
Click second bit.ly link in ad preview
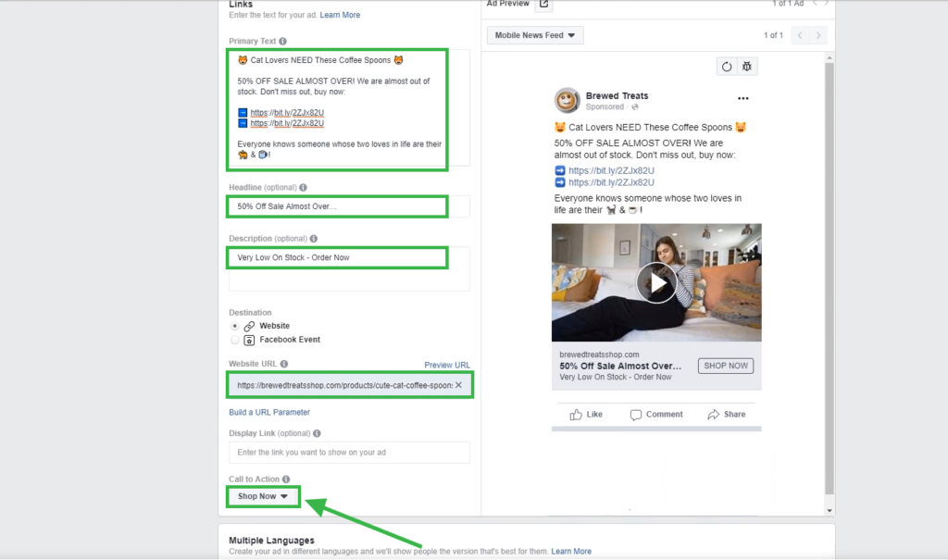click(611, 182)
